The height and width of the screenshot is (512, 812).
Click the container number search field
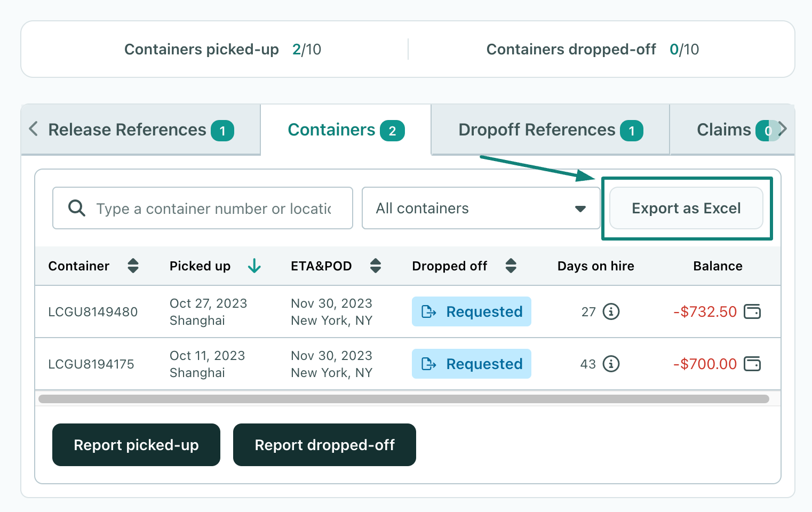pyautogui.click(x=213, y=208)
